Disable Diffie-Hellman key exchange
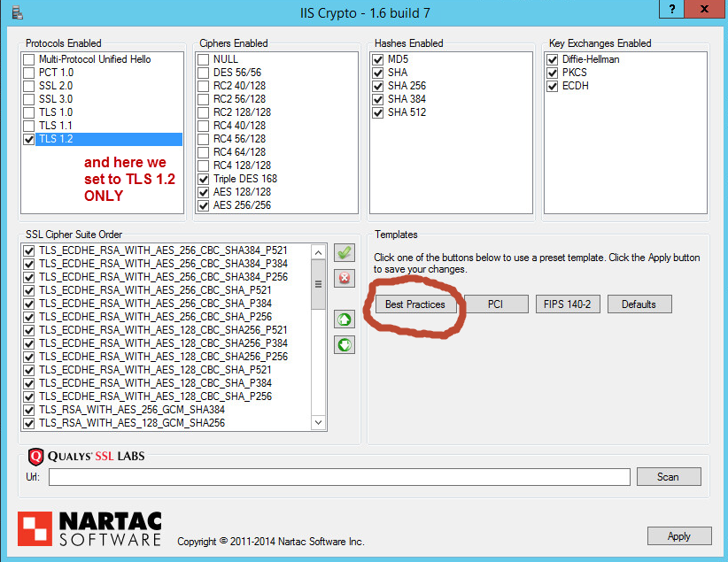Viewport: 728px width, 562px height. 552,59
